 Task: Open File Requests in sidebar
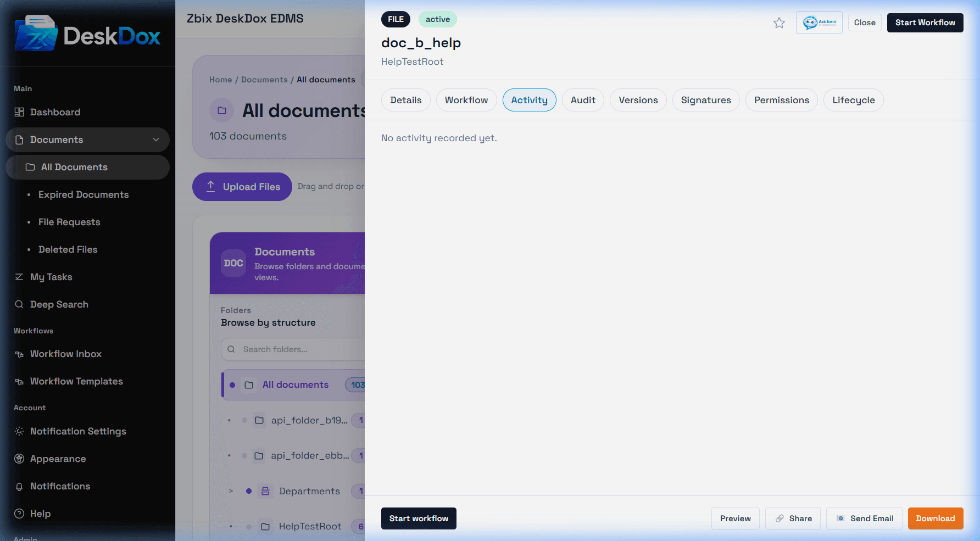point(69,222)
